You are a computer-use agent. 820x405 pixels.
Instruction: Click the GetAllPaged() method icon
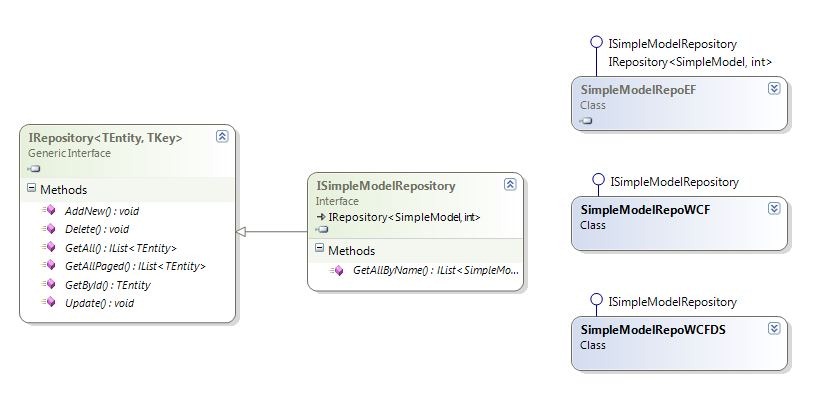pyautogui.click(x=49, y=265)
